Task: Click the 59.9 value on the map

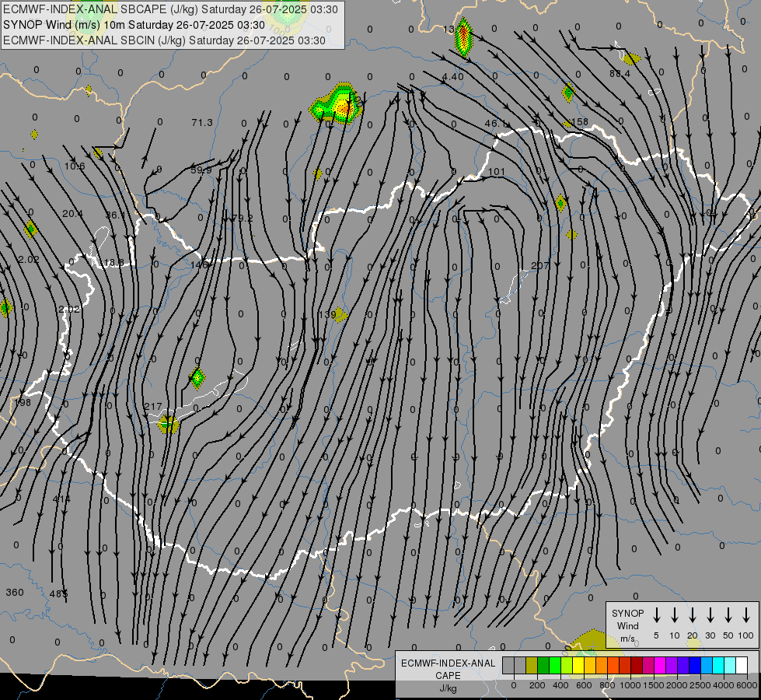Action: tap(201, 170)
